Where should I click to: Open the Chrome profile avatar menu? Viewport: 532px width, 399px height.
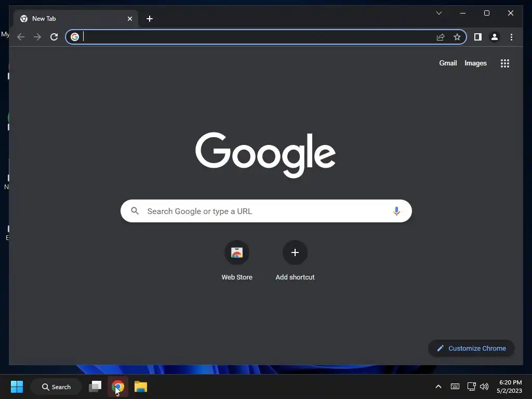point(495,37)
